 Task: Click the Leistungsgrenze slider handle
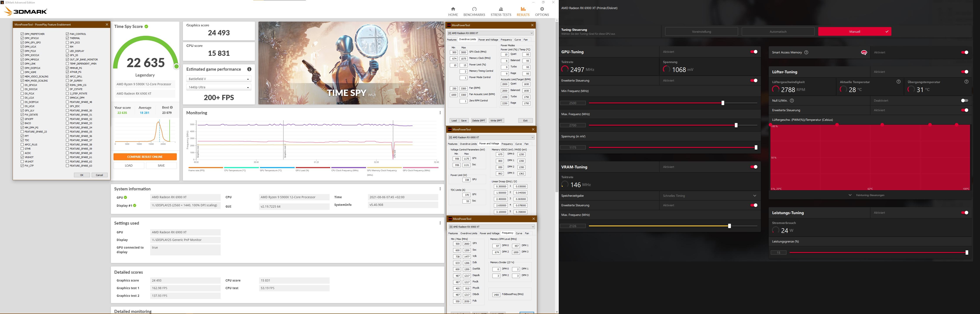(967, 253)
